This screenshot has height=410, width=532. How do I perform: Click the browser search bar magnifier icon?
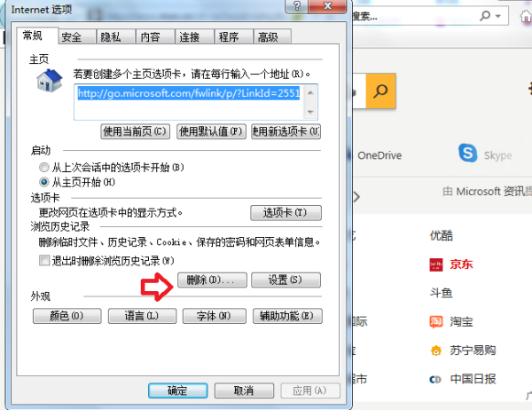click(485, 15)
